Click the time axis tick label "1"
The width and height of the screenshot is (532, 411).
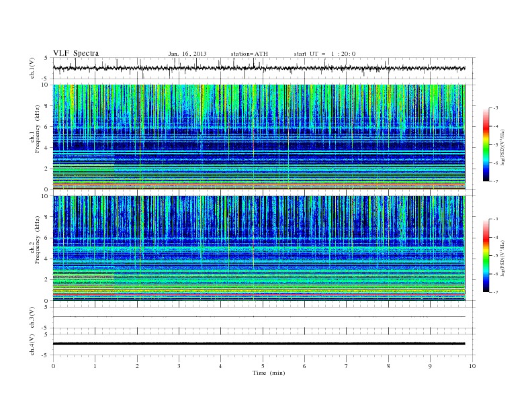(x=95, y=366)
